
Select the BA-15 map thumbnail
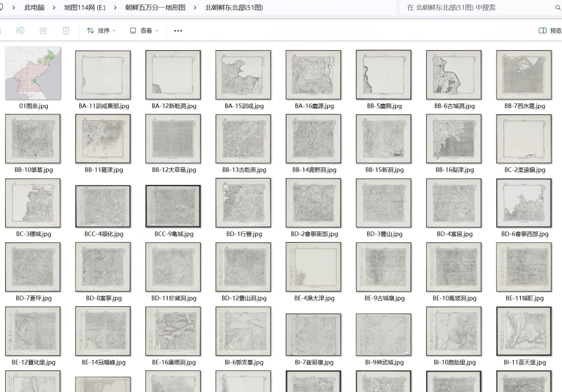244,75
